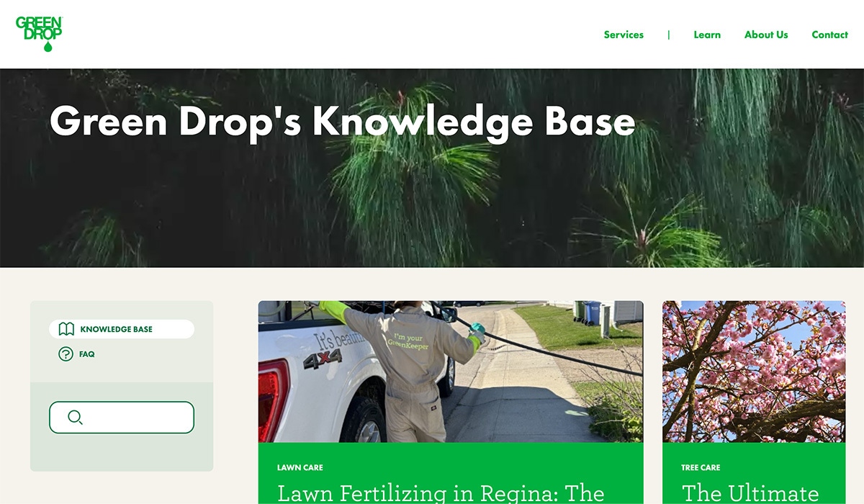Click the Lawn Care category label

point(300,468)
